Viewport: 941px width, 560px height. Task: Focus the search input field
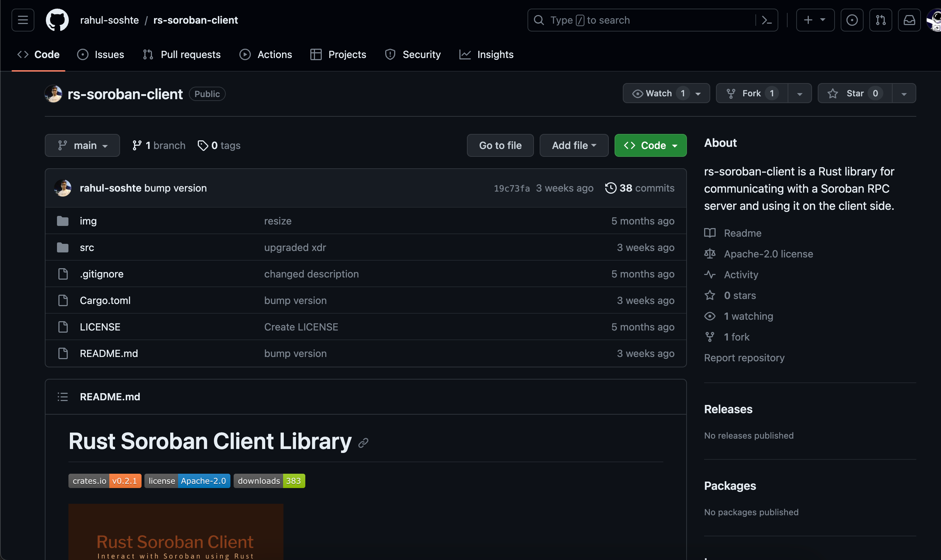pos(642,20)
